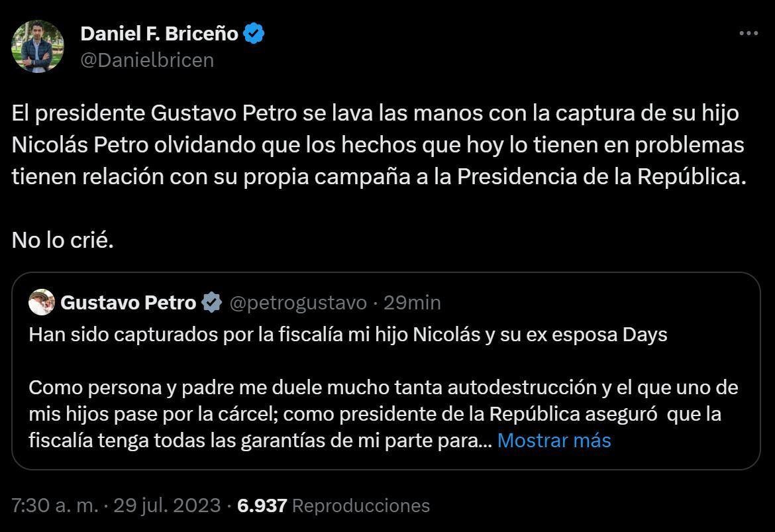The height and width of the screenshot is (532, 775).
Task: Open the tweet options menu (three dots)
Action: coord(749,32)
